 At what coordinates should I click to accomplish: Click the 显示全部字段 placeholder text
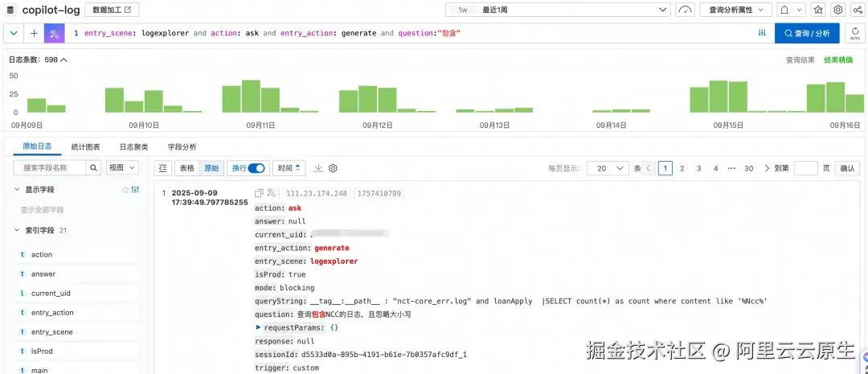tap(43, 210)
